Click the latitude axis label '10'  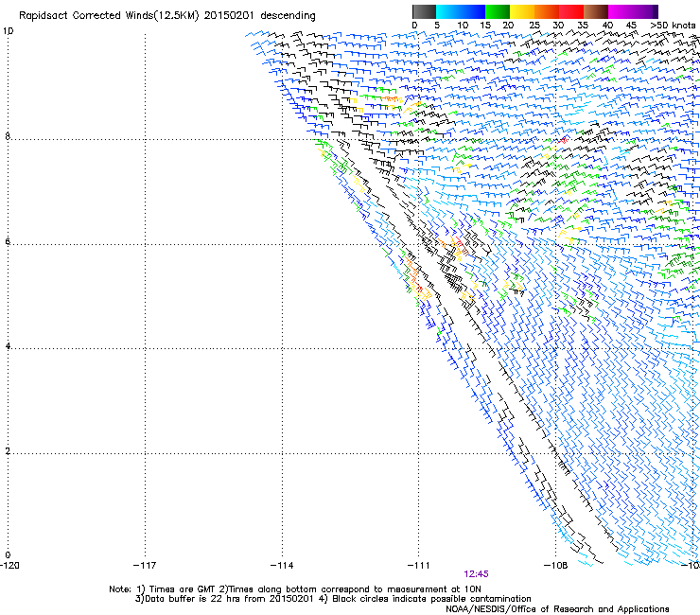tap(8, 31)
